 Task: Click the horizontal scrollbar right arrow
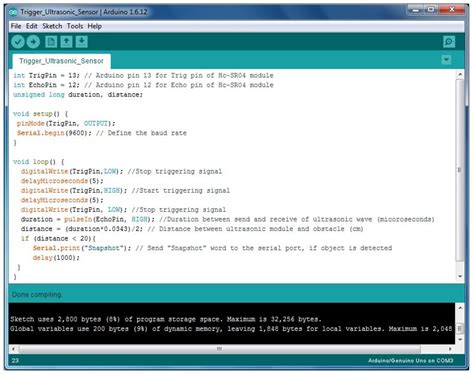450,349
